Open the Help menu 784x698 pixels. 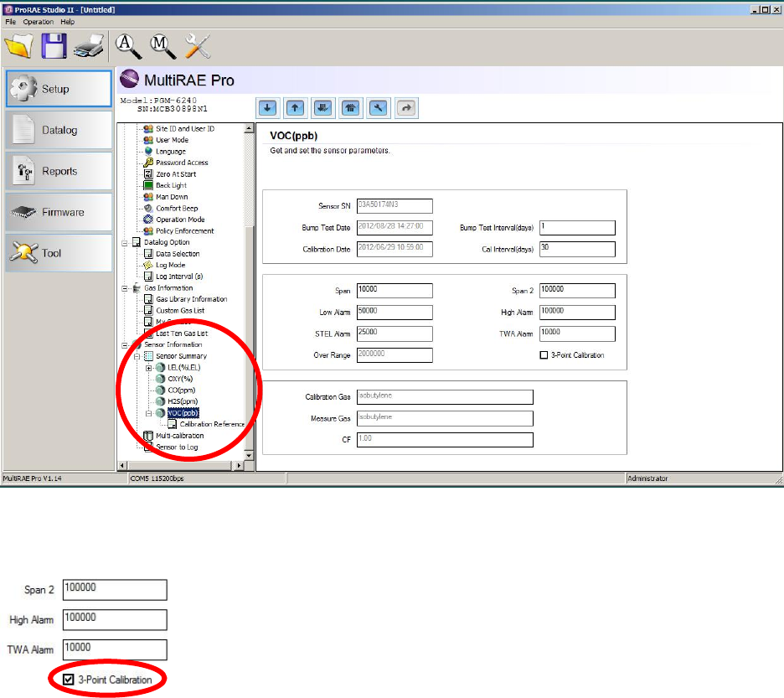point(68,22)
